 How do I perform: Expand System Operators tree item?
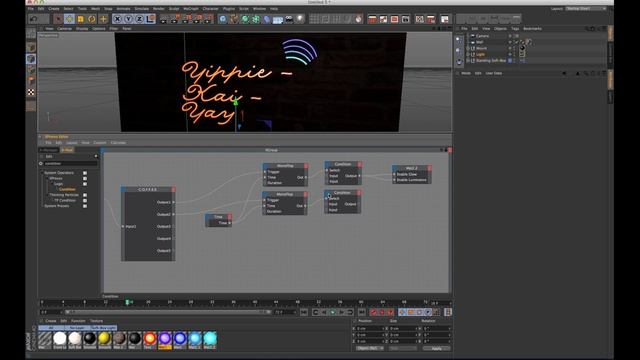pos(42,173)
